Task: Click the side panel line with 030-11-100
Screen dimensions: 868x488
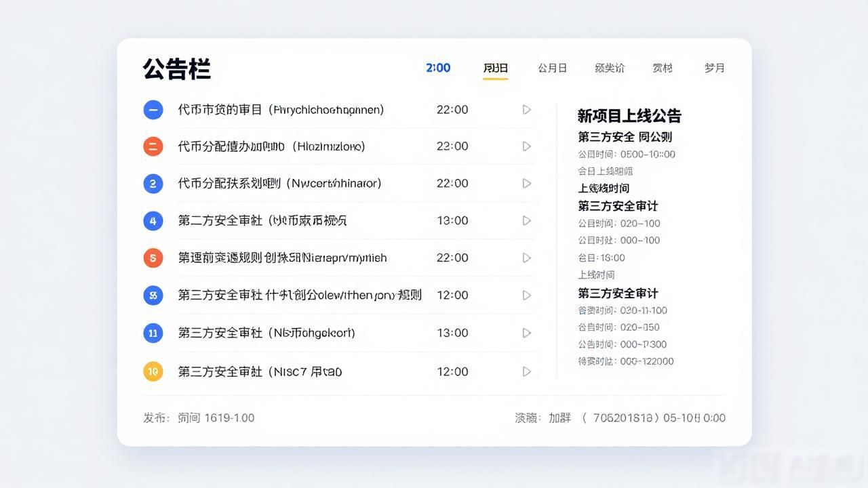Action: point(623,310)
